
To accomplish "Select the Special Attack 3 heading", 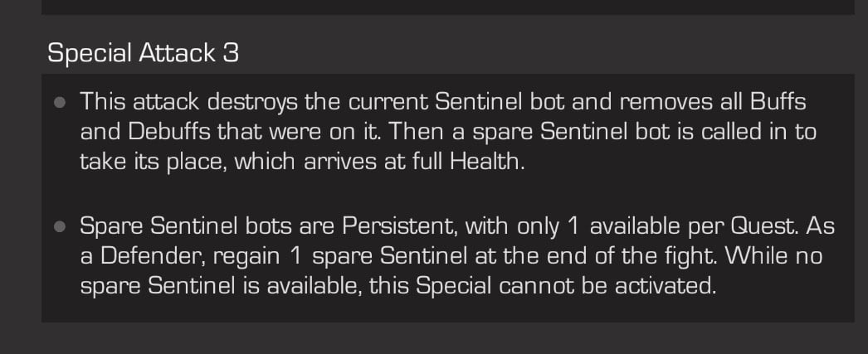I will pos(143,54).
